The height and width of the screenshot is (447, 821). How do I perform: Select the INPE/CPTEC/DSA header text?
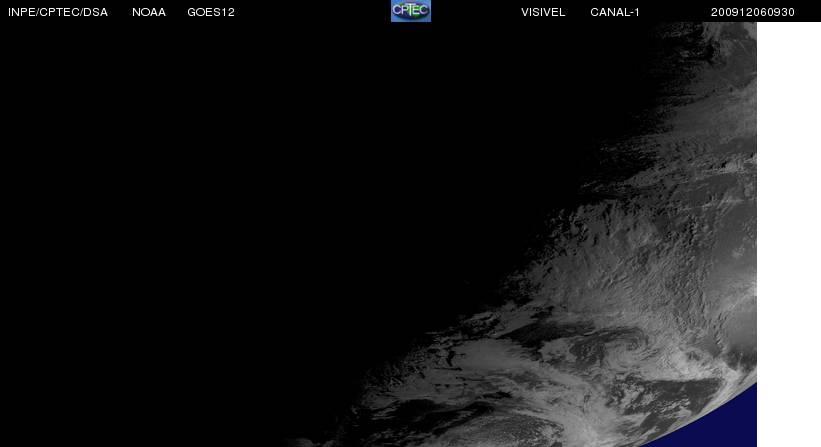[58, 12]
